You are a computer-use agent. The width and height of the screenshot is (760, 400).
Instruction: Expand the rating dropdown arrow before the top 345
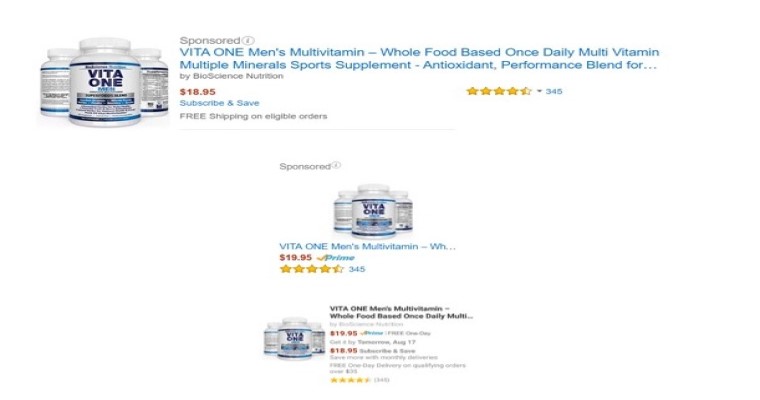[x=539, y=91]
